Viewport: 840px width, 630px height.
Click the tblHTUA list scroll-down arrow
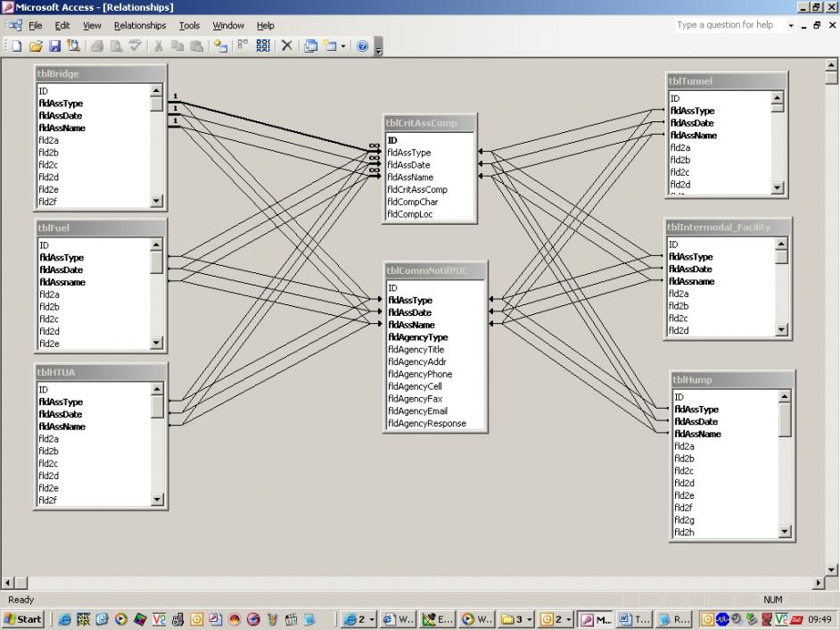click(x=156, y=500)
